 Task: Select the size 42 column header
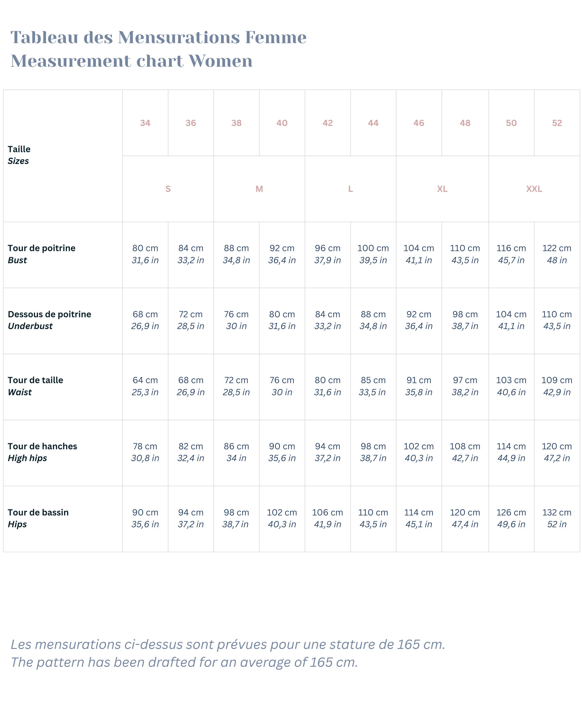pos(327,123)
